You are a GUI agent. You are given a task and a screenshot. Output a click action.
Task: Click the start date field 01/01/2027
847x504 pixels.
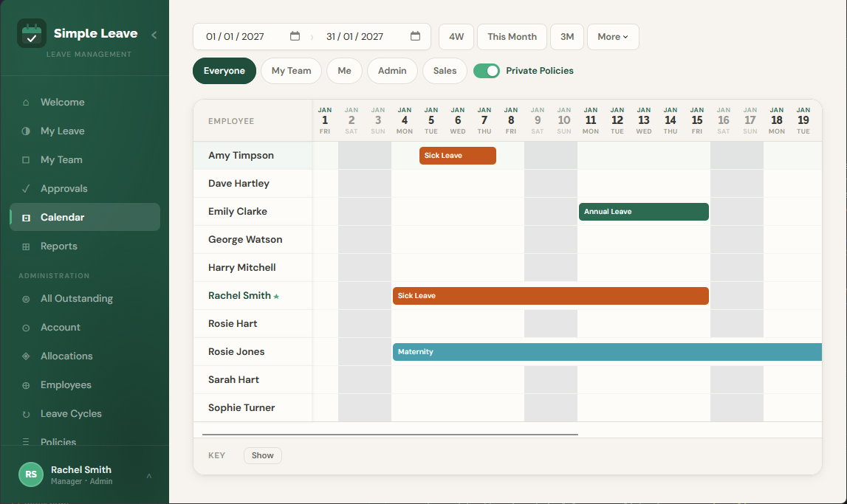coord(235,37)
